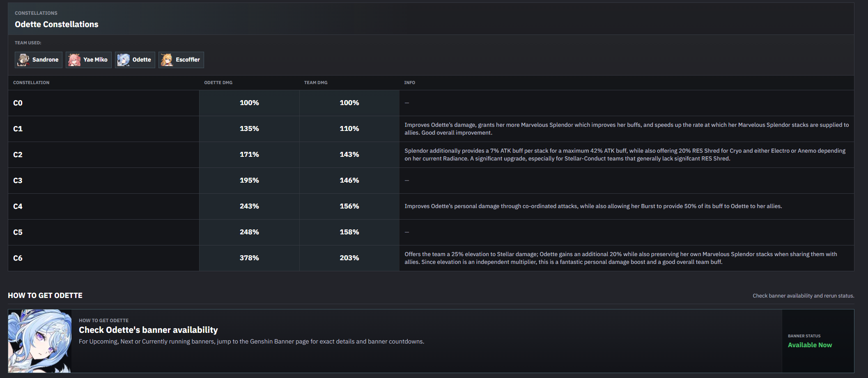This screenshot has width=868, height=378.
Task: Click the Available Now banner status
Action: [x=810, y=345]
